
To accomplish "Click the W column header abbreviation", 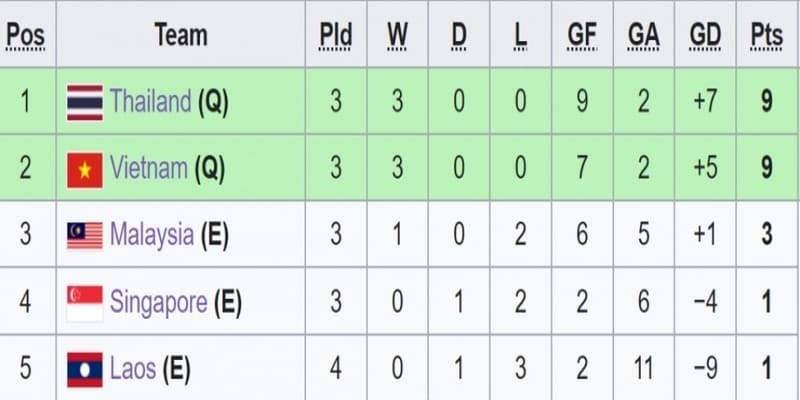I will [397, 36].
